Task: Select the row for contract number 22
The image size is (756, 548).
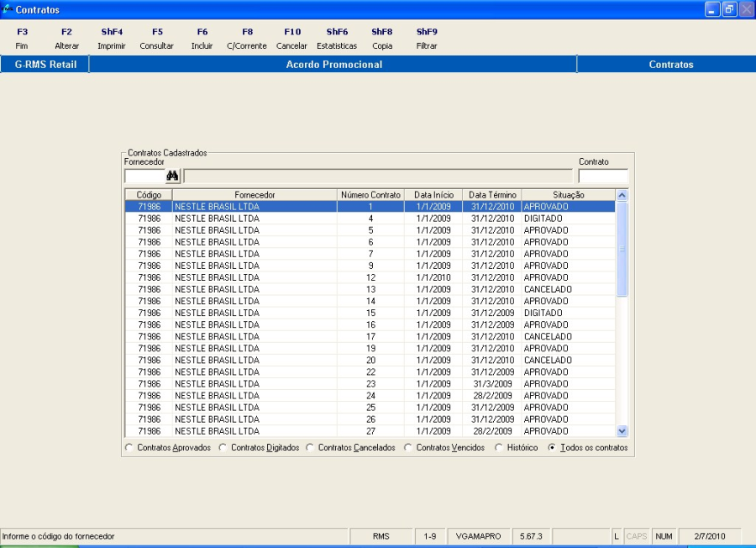Action: tap(370, 372)
